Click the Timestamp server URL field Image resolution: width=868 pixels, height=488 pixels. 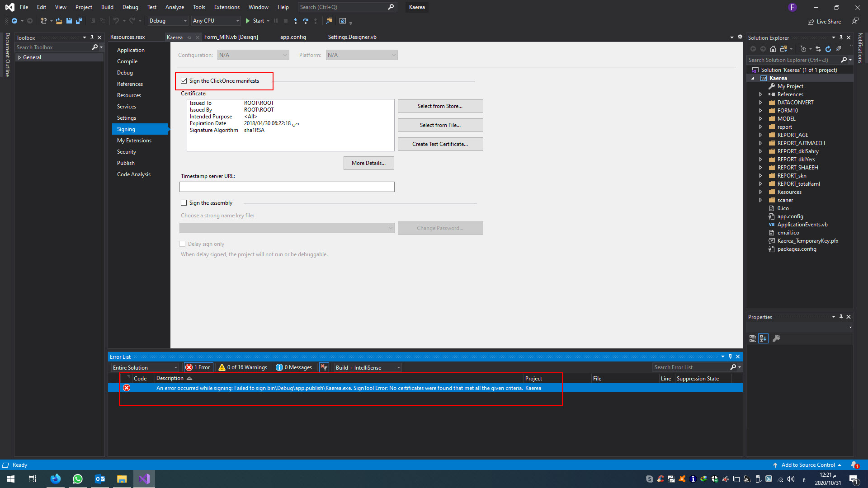287,187
